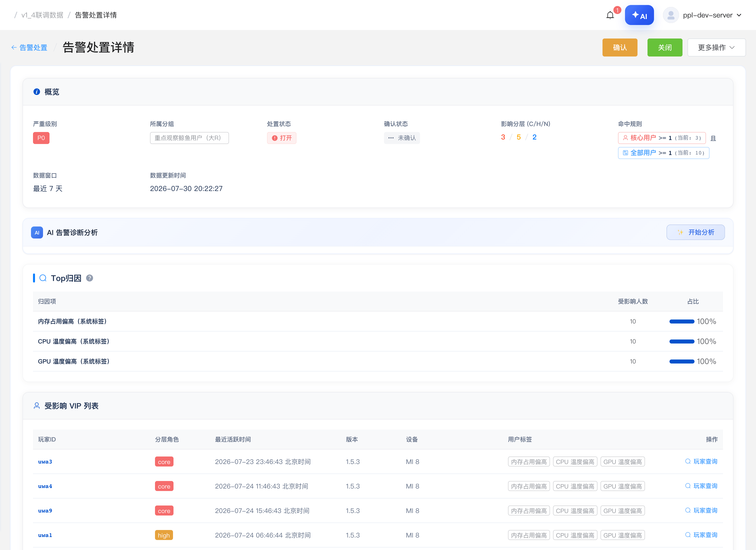The height and width of the screenshot is (550, 756).
Task: Click the red core count 3
Action: pyautogui.click(x=503, y=137)
